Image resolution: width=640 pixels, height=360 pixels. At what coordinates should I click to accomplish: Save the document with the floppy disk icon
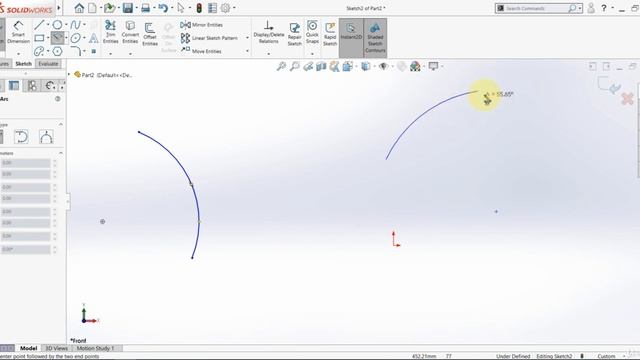(128, 8)
